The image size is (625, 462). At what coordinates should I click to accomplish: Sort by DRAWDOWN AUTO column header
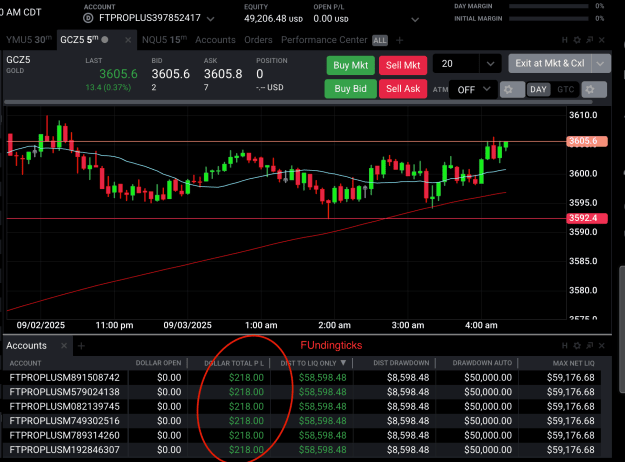click(x=482, y=363)
